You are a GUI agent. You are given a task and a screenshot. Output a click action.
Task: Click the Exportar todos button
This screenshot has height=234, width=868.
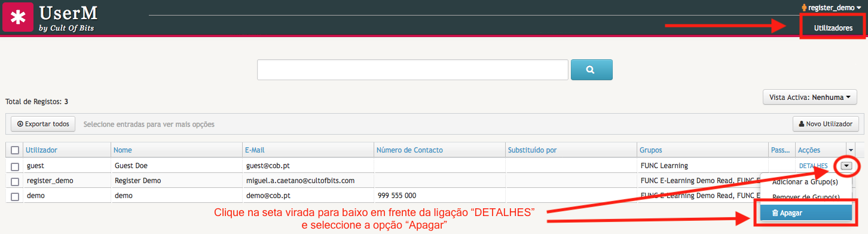tap(43, 124)
